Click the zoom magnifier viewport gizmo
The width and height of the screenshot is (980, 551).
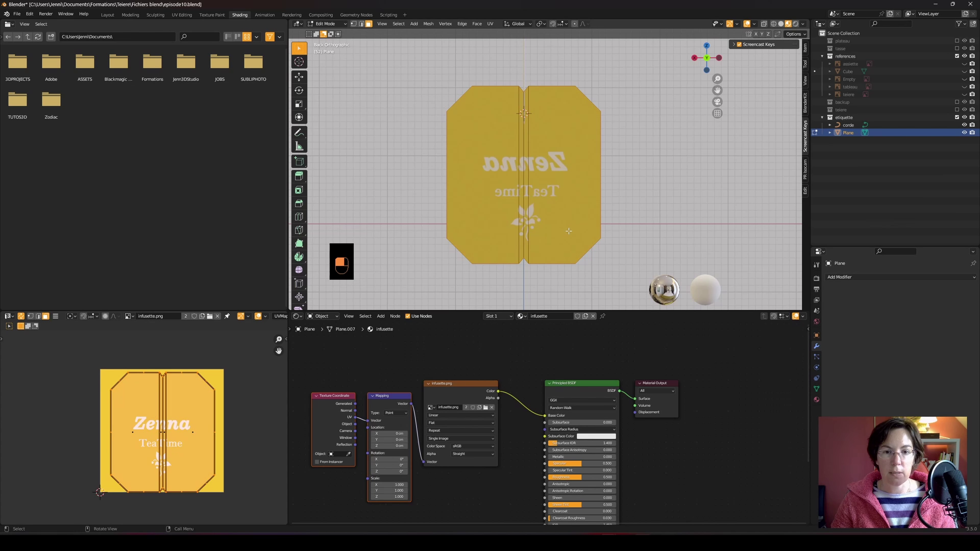718,79
